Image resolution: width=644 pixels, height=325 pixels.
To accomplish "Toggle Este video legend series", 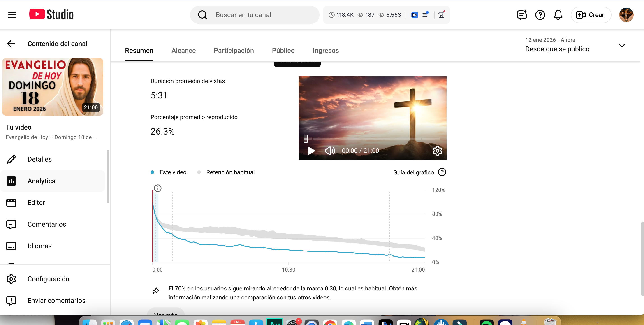I will 172,172.
